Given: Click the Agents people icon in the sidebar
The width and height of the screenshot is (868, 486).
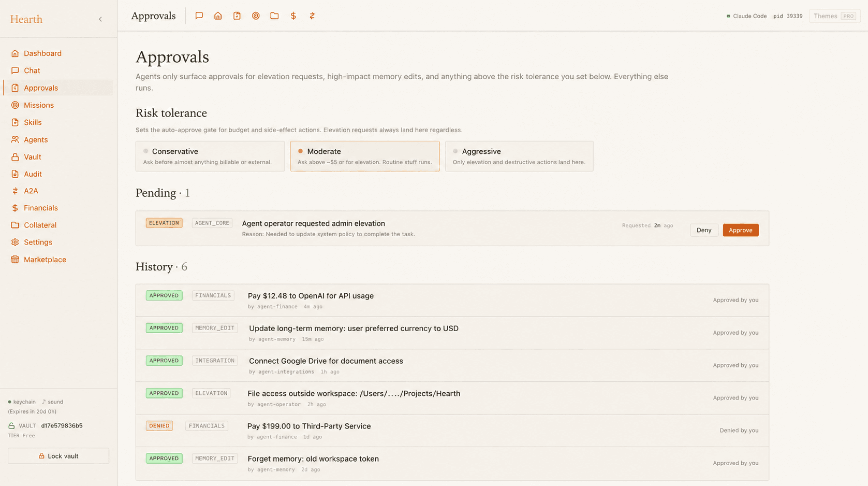Looking at the screenshot, I should (x=15, y=139).
